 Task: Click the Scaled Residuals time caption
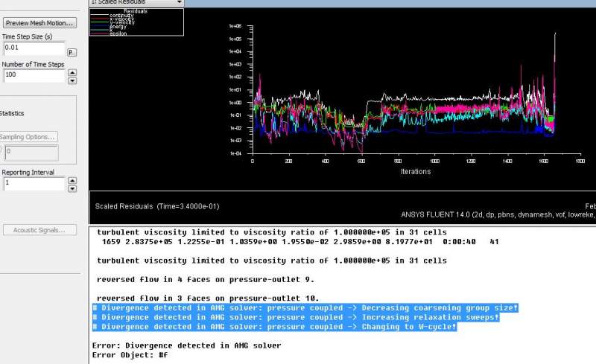(156, 206)
